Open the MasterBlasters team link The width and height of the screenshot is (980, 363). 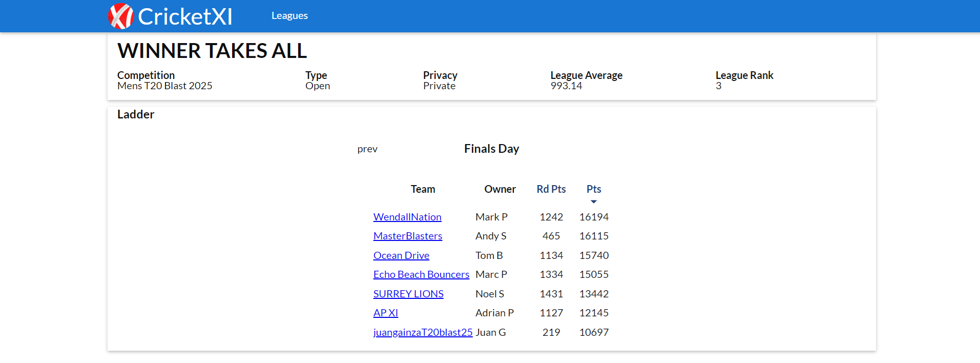[x=407, y=236]
